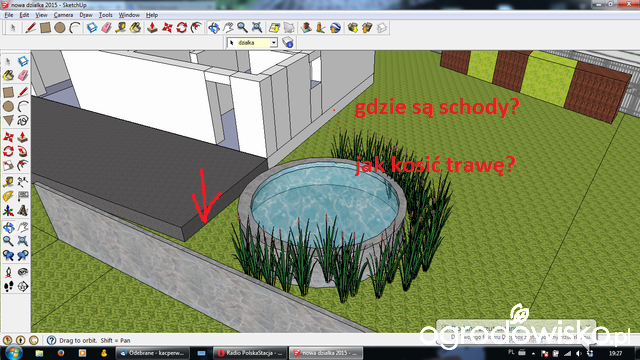
Task: Open the Camera menu
Action: click(x=63, y=15)
